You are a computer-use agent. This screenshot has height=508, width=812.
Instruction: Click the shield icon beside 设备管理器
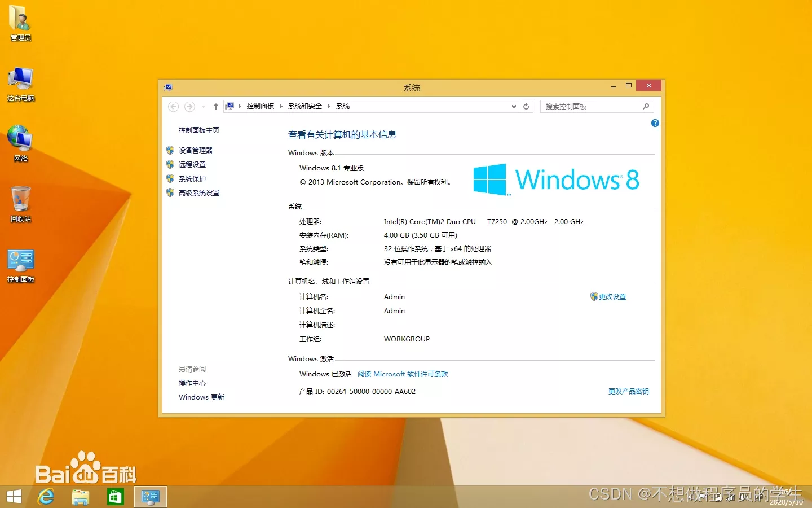(x=170, y=150)
